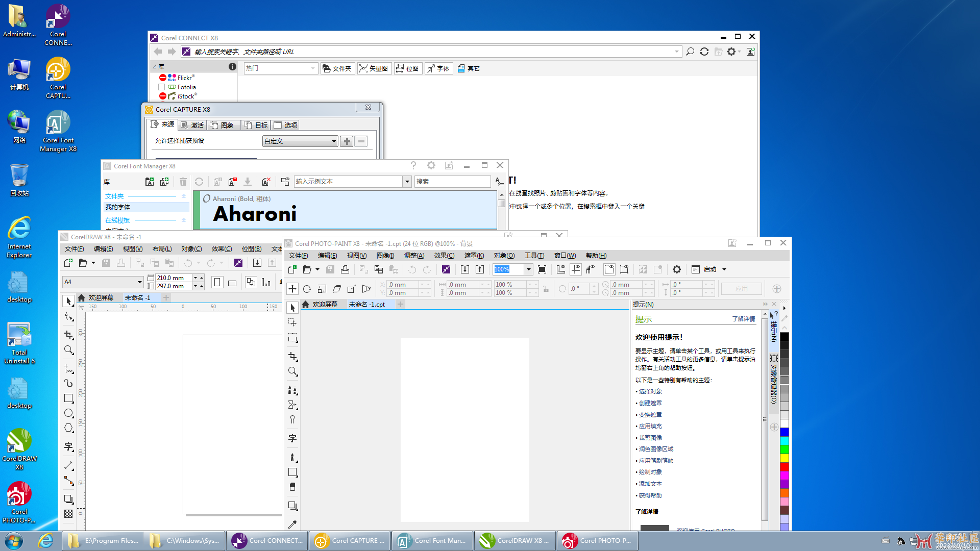Click the Print icon in PHOTO-PAINT toolbar
The image size is (980, 551).
tap(345, 269)
